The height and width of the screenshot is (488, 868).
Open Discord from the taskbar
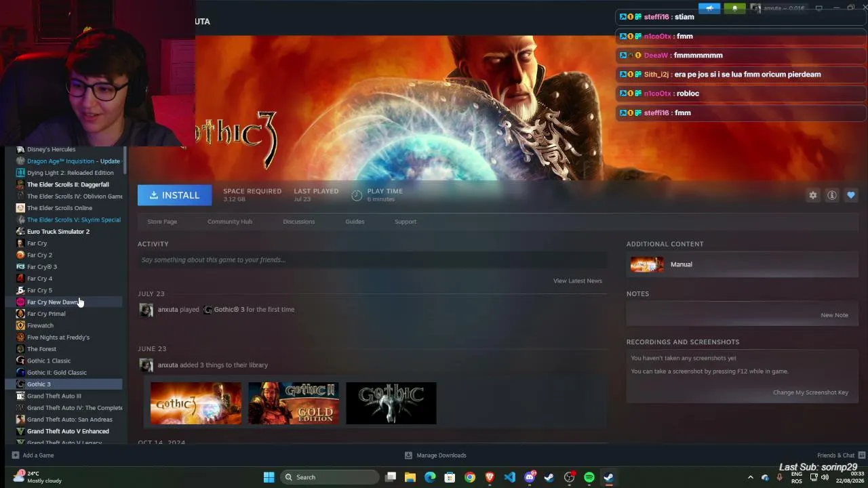click(530, 477)
